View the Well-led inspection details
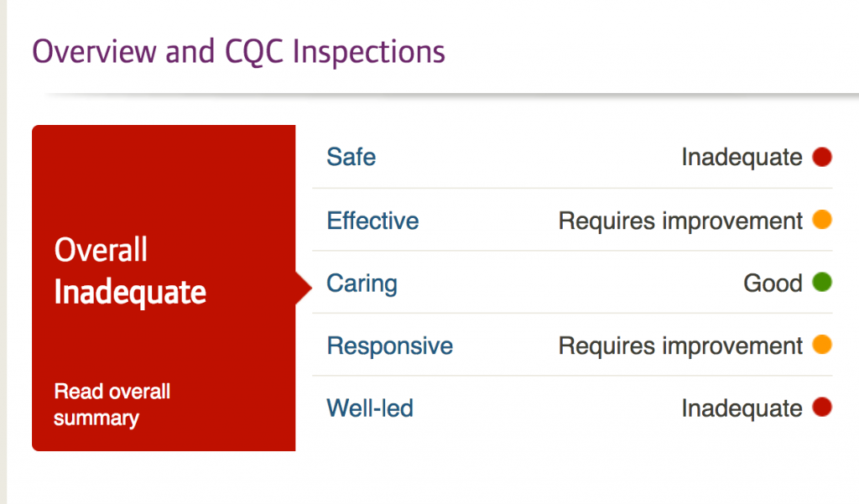Screen dimensions: 859x504 [x=369, y=408]
